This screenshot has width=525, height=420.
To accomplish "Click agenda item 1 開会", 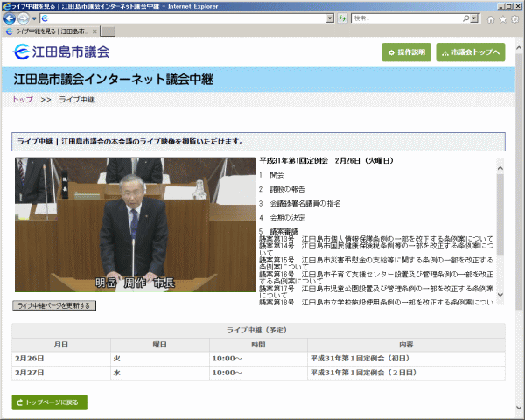I will tap(271, 175).
